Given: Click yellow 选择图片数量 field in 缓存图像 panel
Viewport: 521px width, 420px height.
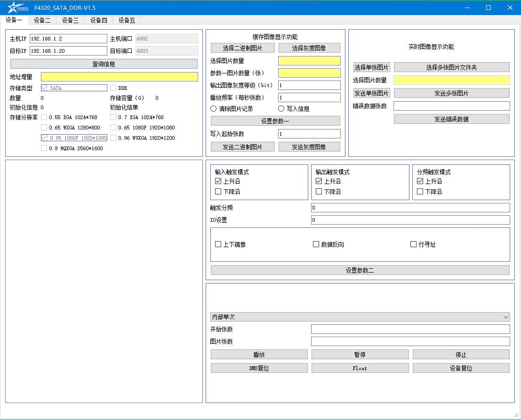Looking at the screenshot, I should (309, 61).
